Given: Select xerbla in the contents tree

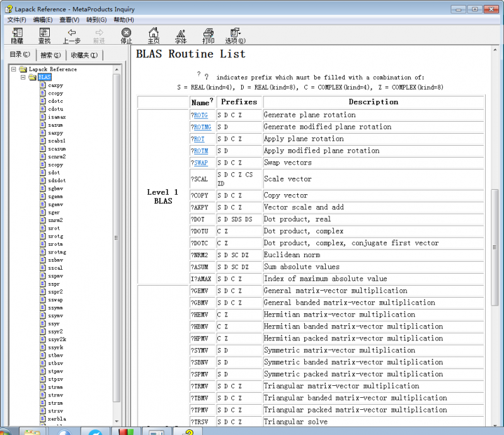Looking at the screenshot, I should point(57,419).
